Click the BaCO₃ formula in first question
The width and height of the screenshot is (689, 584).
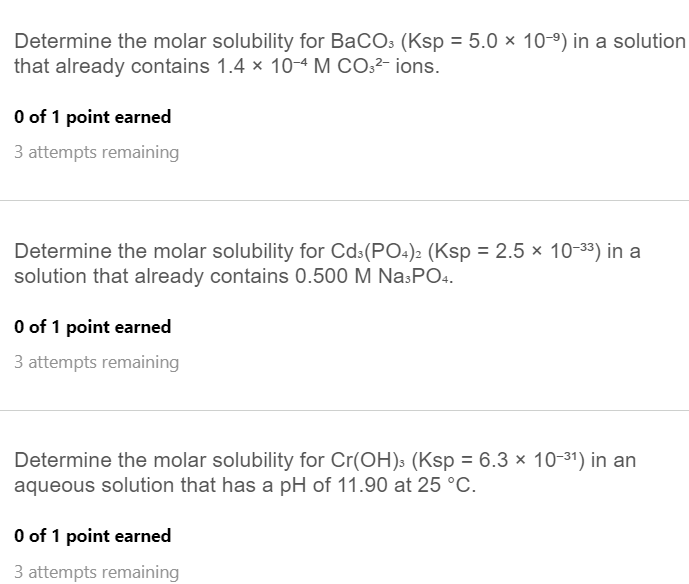click(363, 41)
